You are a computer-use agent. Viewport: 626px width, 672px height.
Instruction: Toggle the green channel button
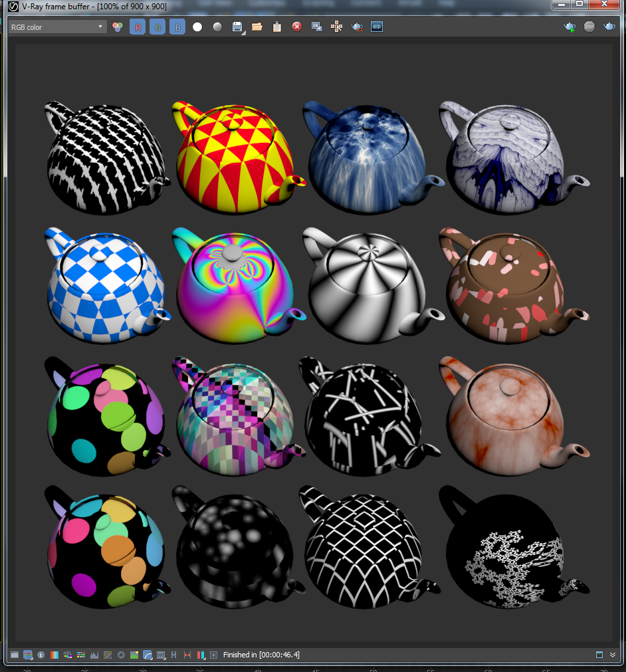tap(157, 27)
